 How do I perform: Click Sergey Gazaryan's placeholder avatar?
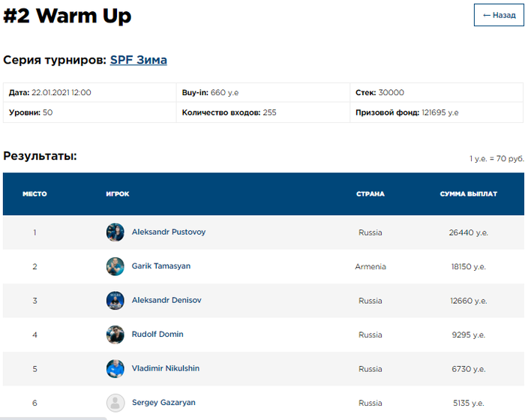[x=115, y=403]
